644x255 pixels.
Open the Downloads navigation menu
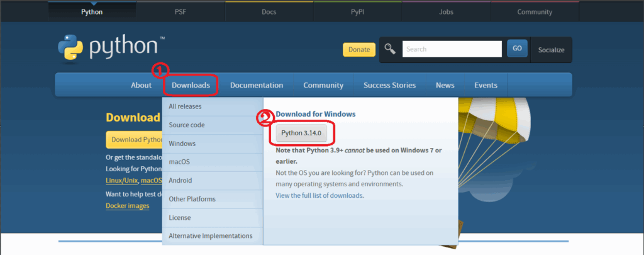[x=191, y=85]
